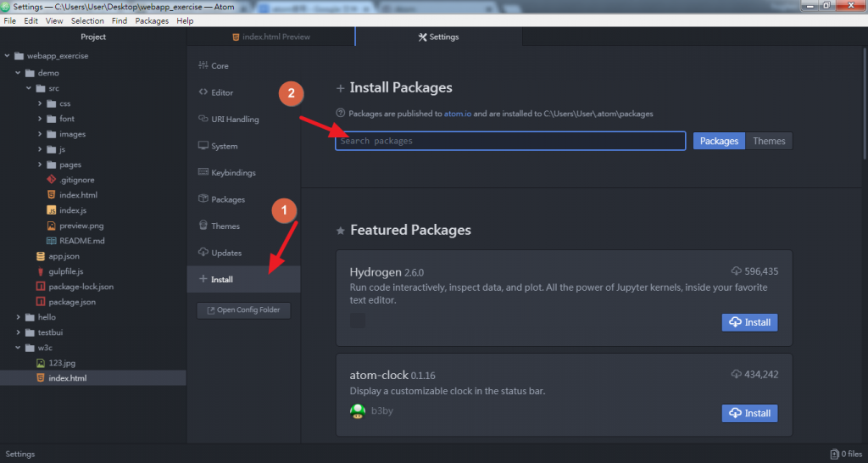
Task: Open the Selection menu
Action: pos(87,20)
